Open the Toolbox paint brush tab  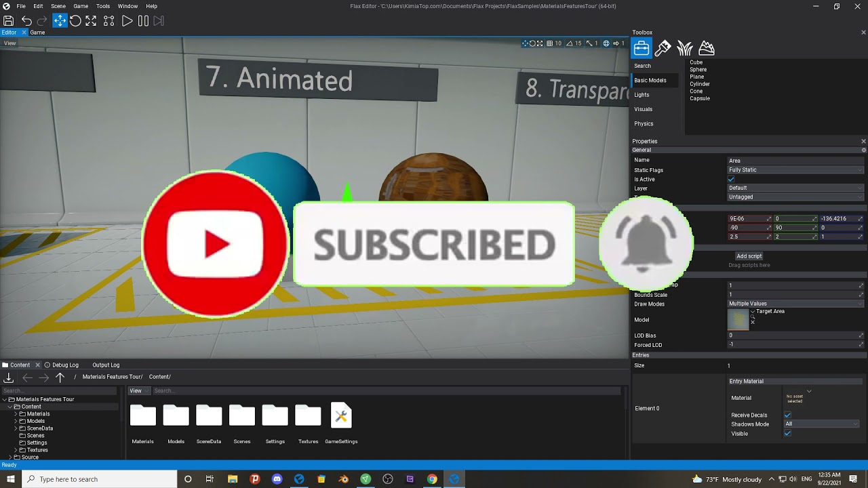coord(663,48)
